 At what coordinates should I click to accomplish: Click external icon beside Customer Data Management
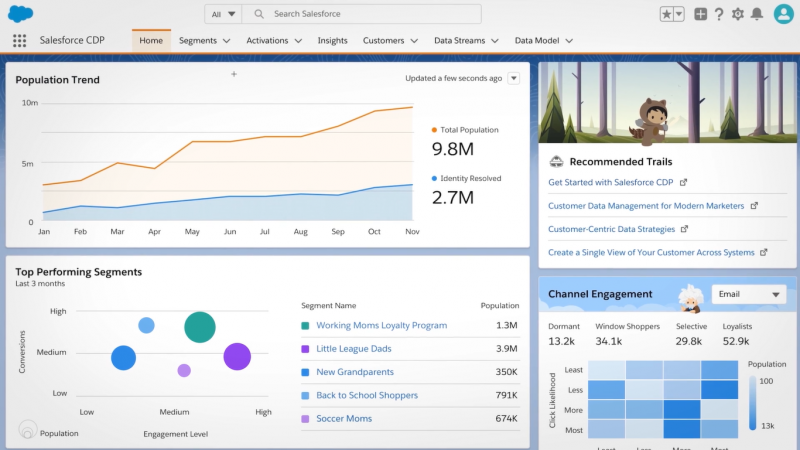click(x=755, y=206)
